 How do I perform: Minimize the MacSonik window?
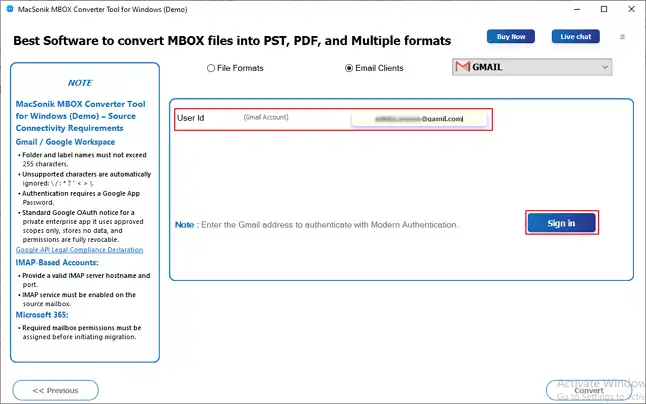577,9
